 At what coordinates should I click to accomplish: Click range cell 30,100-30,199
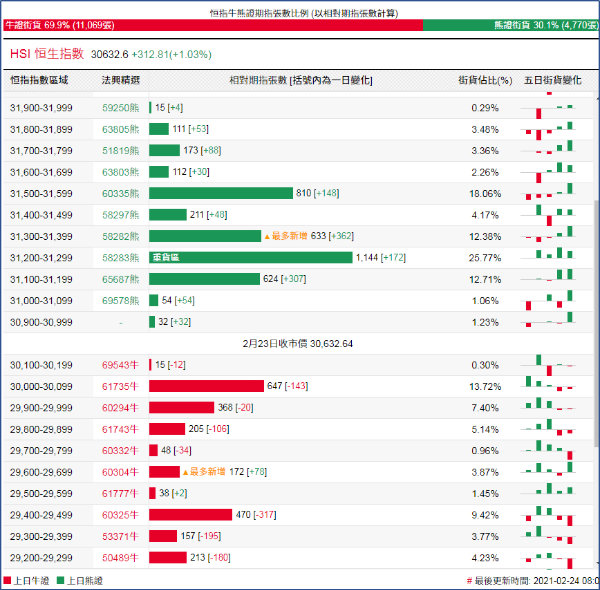pyautogui.click(x=41, y=365)
